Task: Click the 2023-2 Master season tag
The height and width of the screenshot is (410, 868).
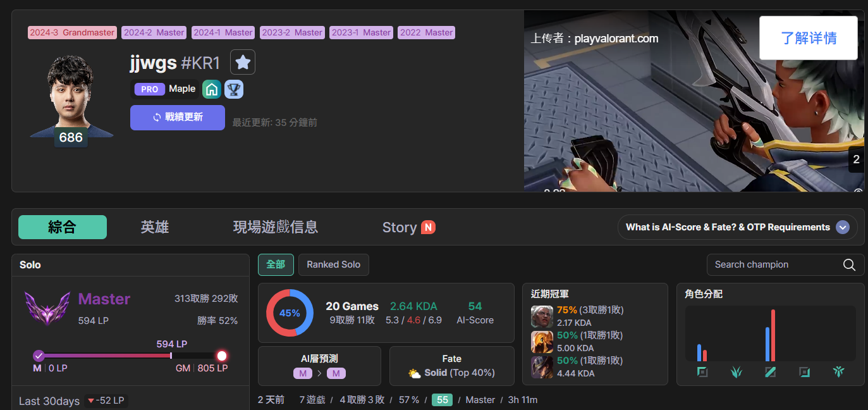Action: [x=292, y=32]
